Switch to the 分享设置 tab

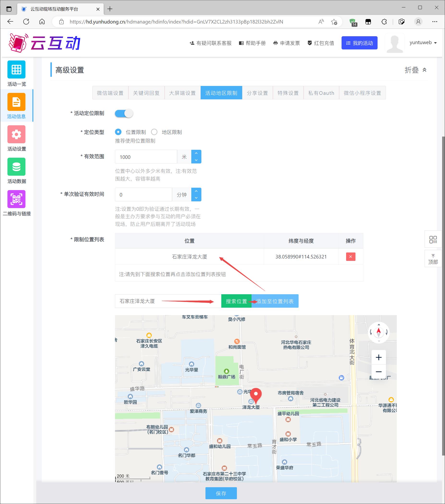coord(257,93)
